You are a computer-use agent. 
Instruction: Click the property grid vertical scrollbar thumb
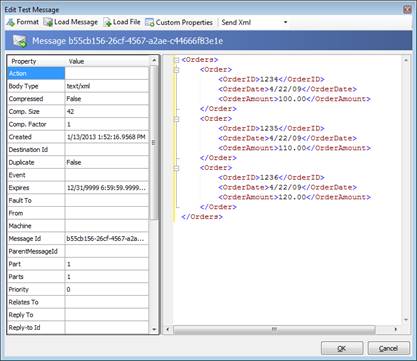tap(154, 143)
